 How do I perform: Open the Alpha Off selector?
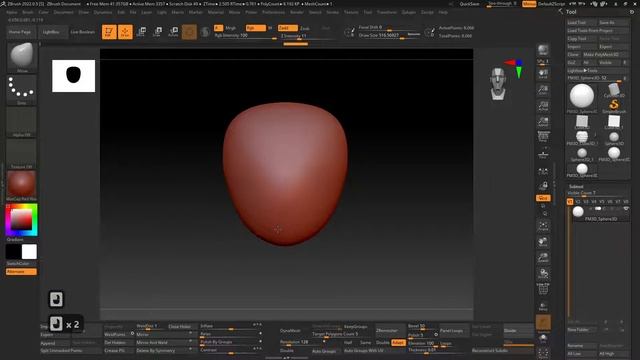pyautogui.click(x=22, y=122)
